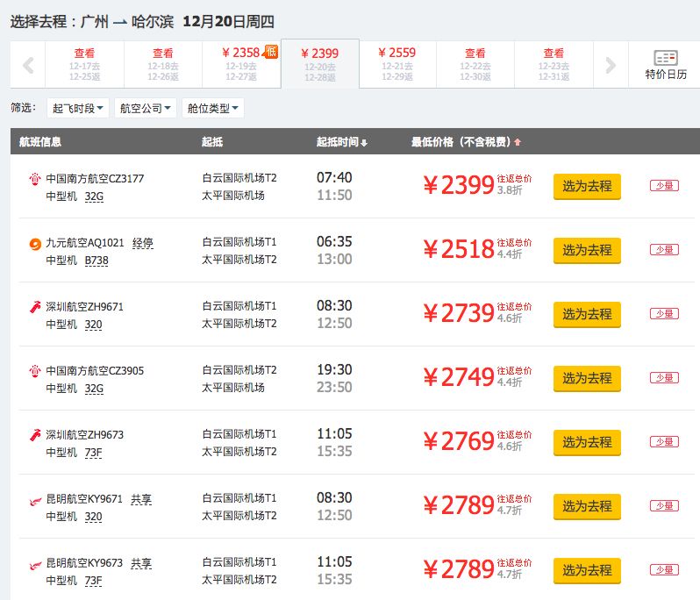Choose ZH9671 with 选为去程 button
700x600 pixels.
pyautogui.click(x=587, y=315)
